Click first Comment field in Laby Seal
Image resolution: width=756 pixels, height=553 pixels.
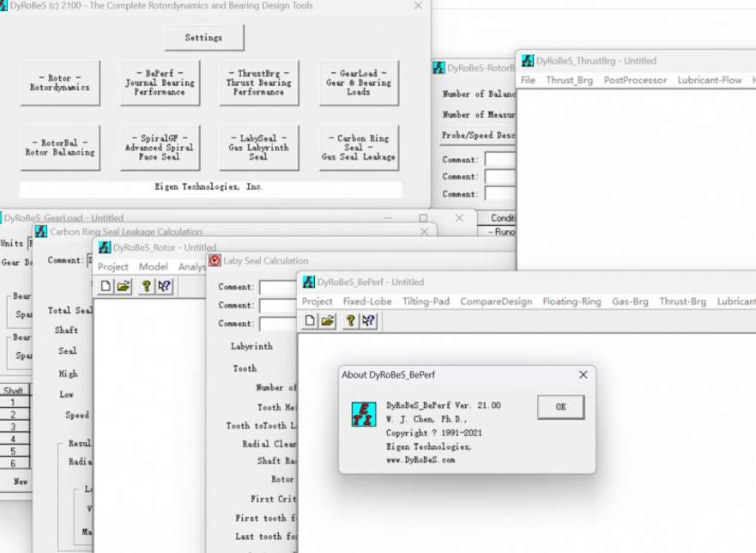278,288
